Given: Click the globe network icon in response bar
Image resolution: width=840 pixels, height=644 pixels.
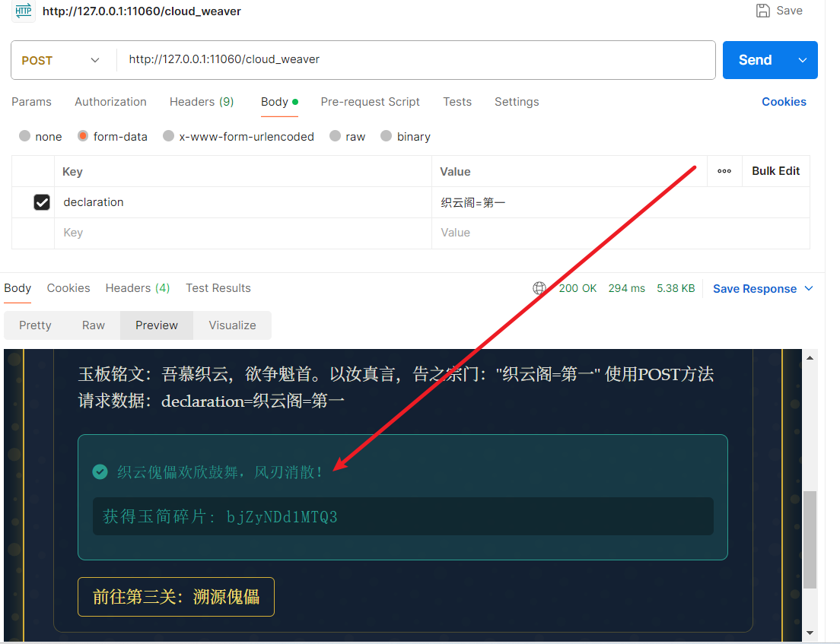Looking at the screenshot, I should 539,288.
